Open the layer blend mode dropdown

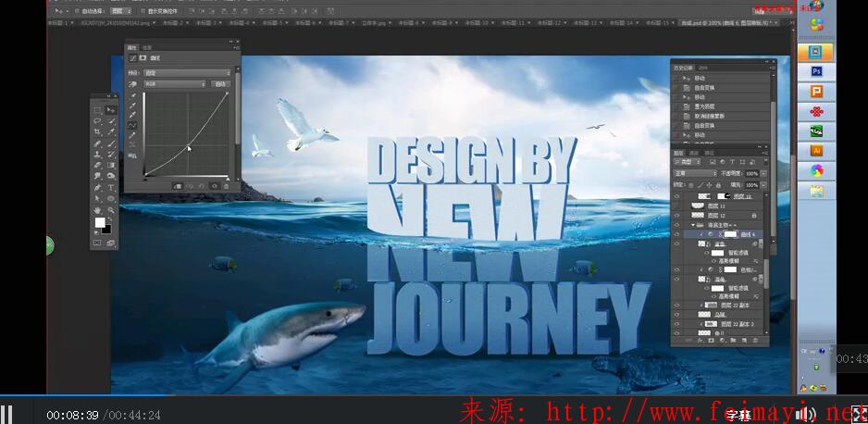(x=694, y=173)
